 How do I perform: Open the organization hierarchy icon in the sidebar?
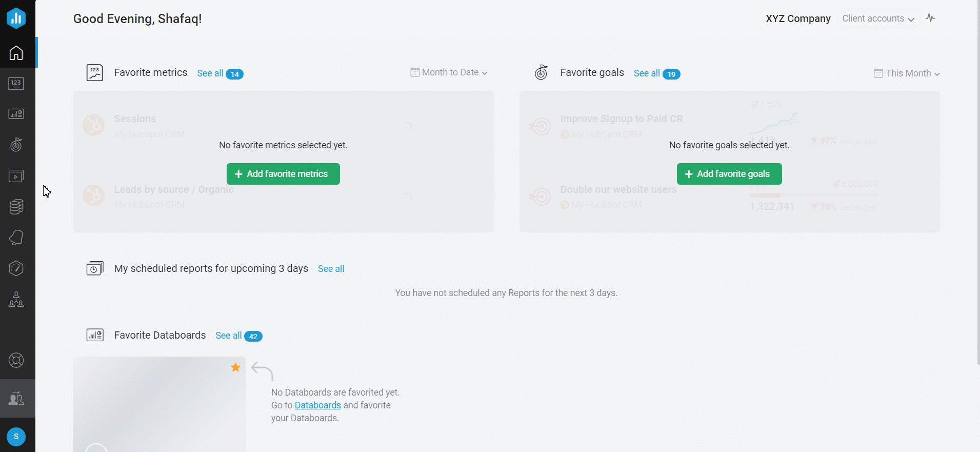click(x=16, y=299)
